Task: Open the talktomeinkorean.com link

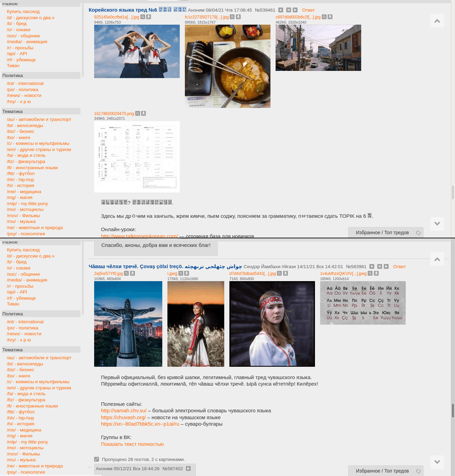Action: point(139,236)
